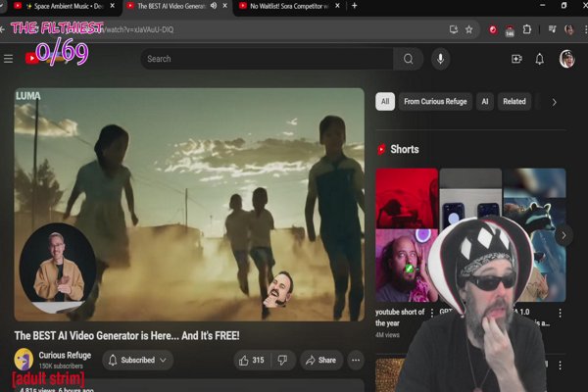
Task: Like the video with thumbs up
Action: (x=251, y=360)
